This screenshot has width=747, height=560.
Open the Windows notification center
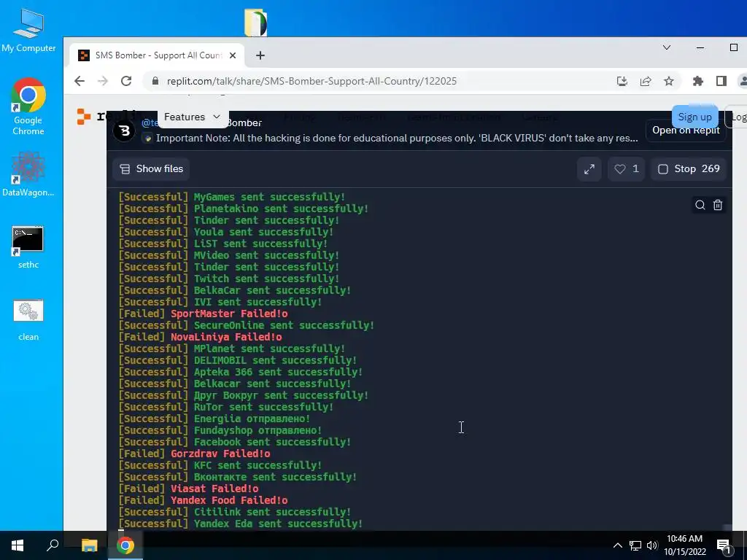(724, 545)
